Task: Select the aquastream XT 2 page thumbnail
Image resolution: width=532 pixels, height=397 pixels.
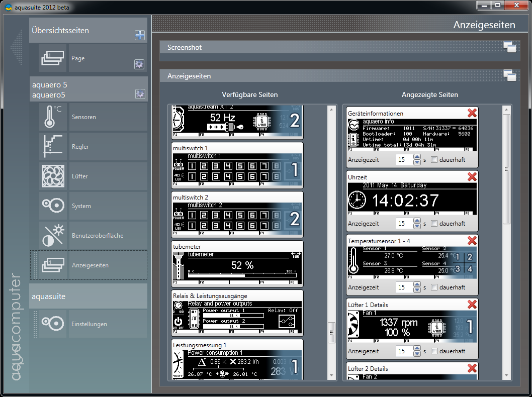Action: pyautogui.click(x=237, y=121)
